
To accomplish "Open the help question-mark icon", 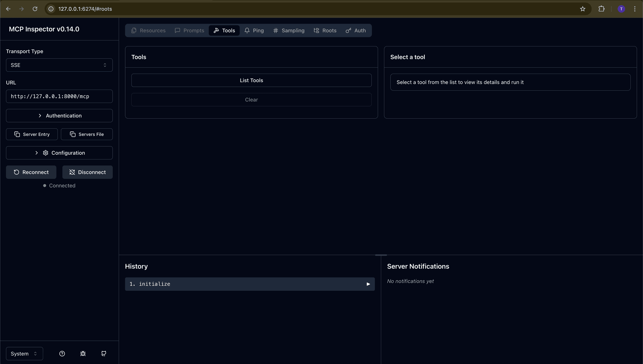I will pos(62,354).
